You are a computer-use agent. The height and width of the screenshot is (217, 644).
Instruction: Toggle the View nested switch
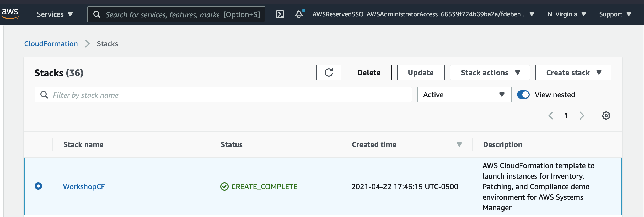click(523, 95)
